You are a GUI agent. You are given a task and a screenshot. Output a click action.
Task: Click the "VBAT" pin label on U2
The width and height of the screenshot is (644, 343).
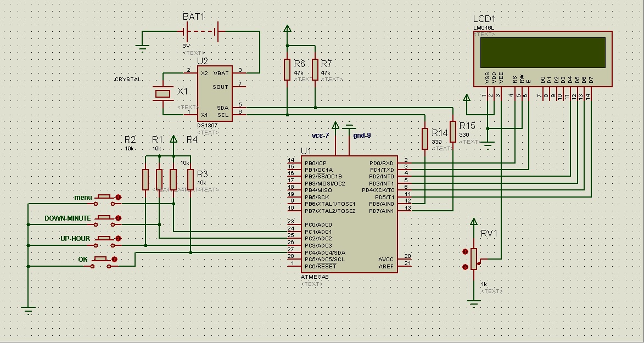221,73
